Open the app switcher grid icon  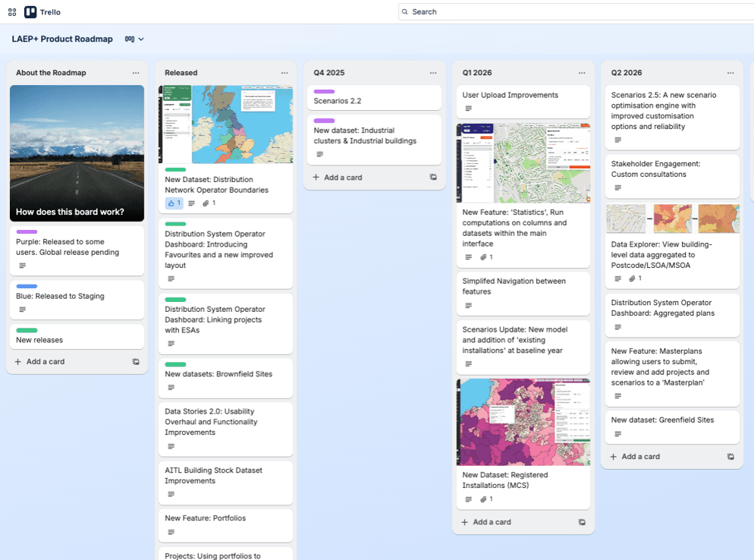(11, 12)
